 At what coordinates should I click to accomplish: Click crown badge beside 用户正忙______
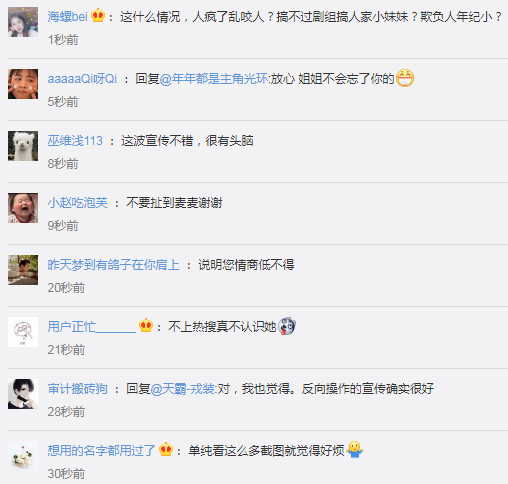tap(146, 326)
